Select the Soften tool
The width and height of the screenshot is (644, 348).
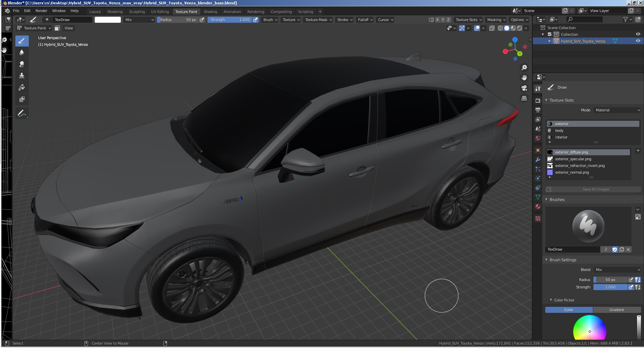(22, 53)
